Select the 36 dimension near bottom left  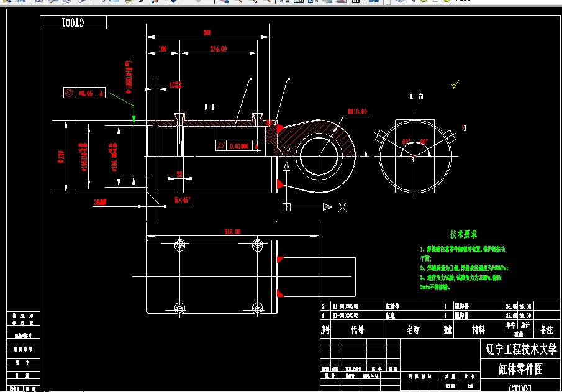coord(100,203)
